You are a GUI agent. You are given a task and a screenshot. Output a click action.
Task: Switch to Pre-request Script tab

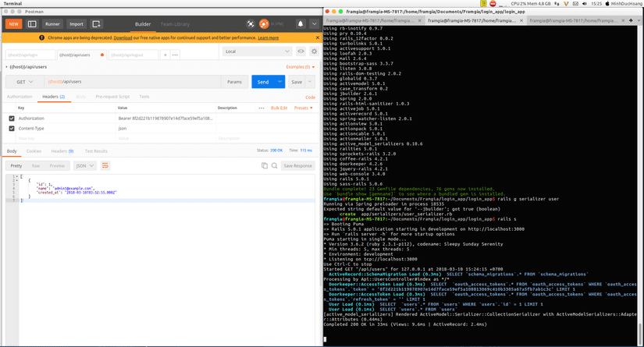(112, 97)
